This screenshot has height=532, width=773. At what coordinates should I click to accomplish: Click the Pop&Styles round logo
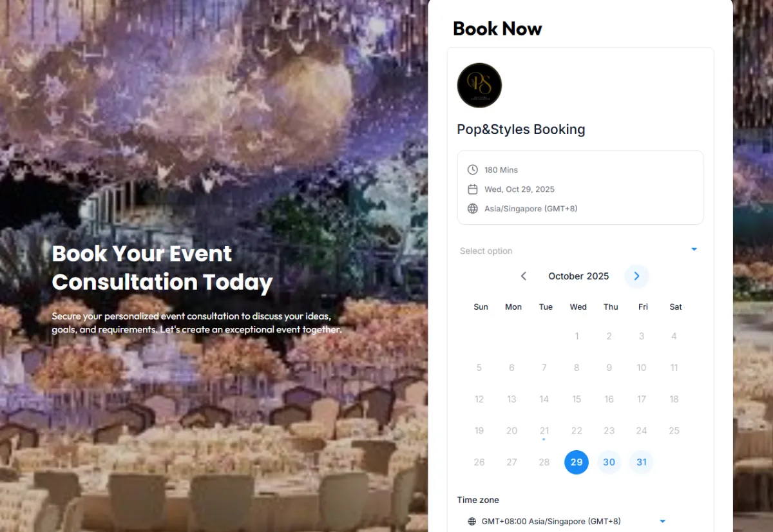[479, 85]
